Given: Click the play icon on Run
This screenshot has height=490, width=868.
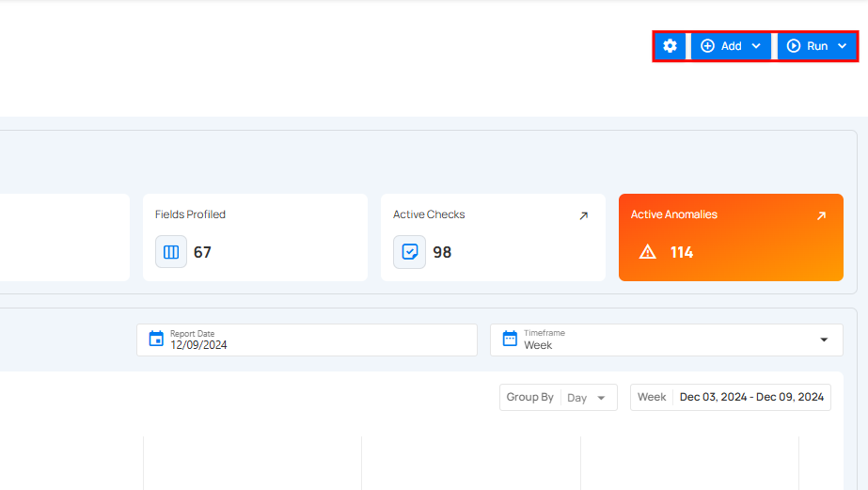Looking at the screenshot, I should [x=794, y=46].
